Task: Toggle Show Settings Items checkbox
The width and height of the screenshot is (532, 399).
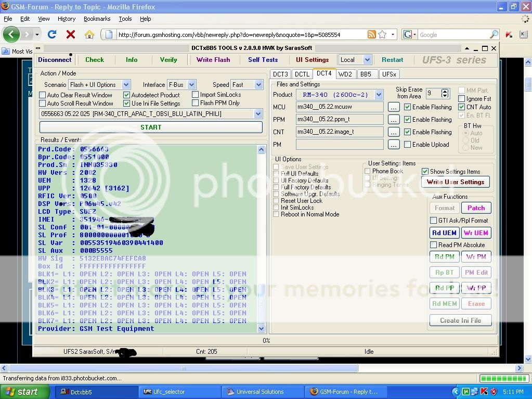Action: 425,172
